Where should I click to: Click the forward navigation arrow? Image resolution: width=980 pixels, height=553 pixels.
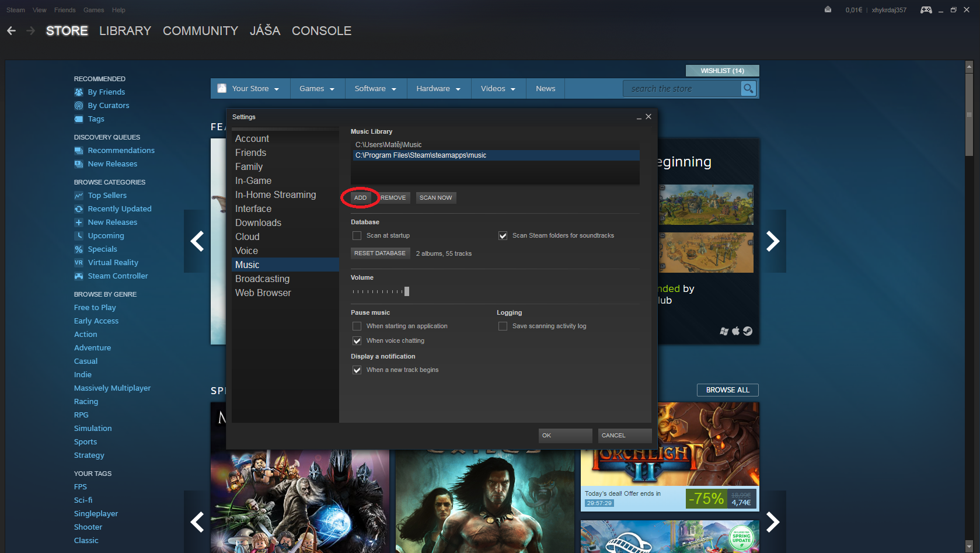coord(30,30)
